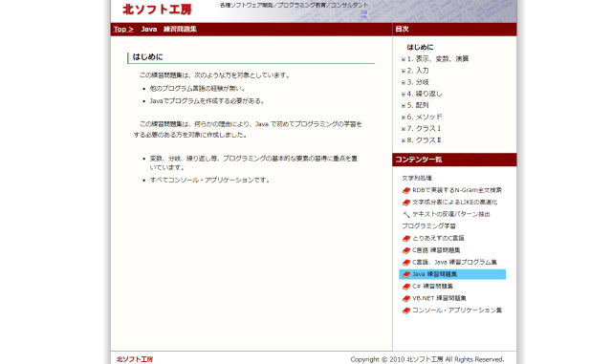Click the bullet text Javaでプログラムを作成する必要がある。

[x=208, y=101]
